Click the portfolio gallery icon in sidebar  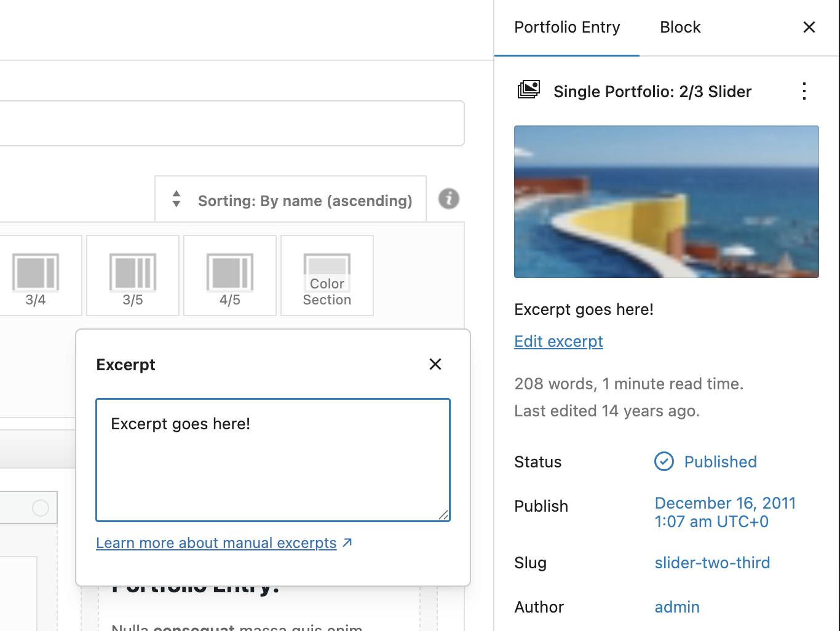click(529, 90)
